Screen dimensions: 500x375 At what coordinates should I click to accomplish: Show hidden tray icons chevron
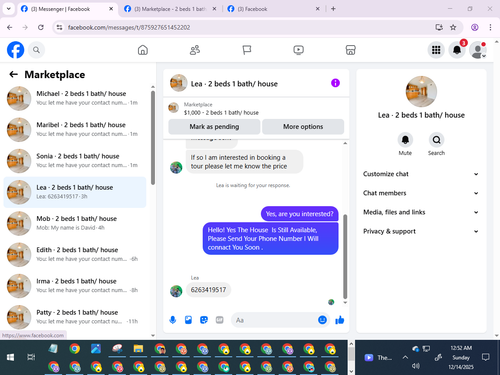405,358
